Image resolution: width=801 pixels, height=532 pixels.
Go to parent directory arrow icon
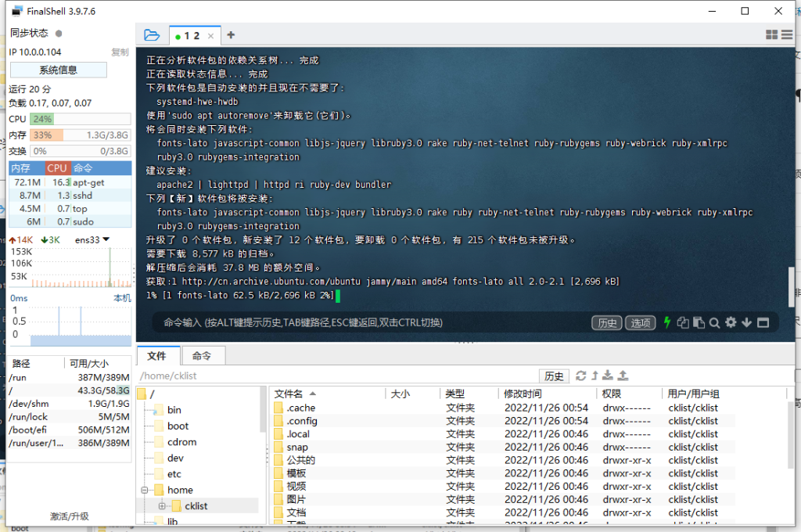[594, 376]
